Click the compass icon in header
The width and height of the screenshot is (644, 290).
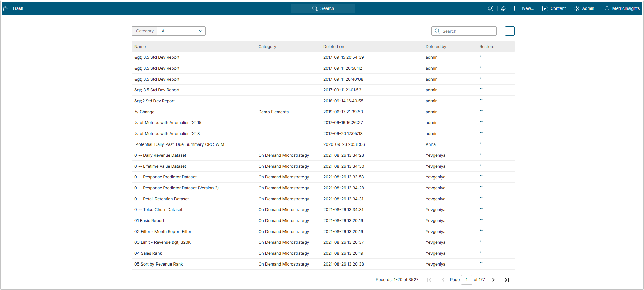(491, 8)
